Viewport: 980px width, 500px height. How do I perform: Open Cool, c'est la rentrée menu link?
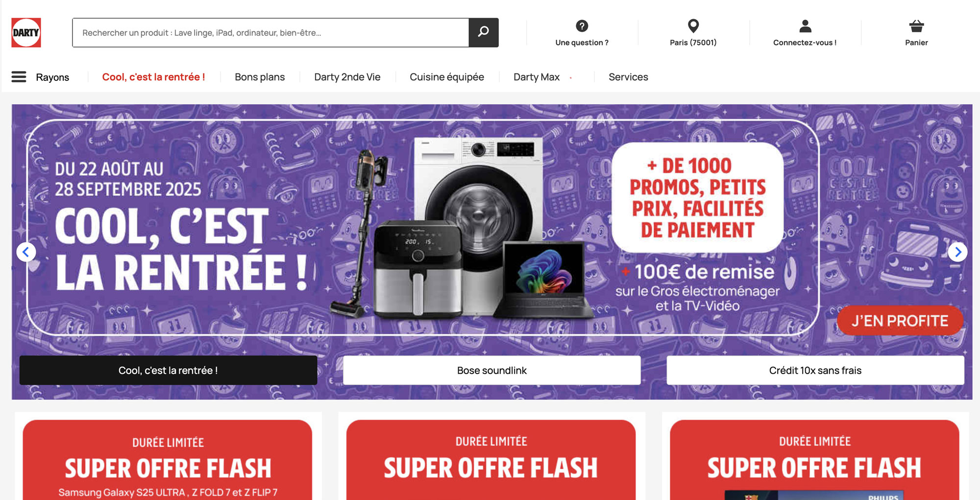tap(153, 77)
